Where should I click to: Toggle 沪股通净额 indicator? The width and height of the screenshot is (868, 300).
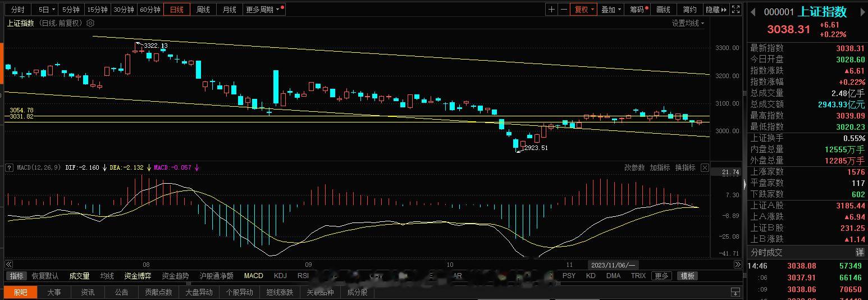tap(217, 276)
